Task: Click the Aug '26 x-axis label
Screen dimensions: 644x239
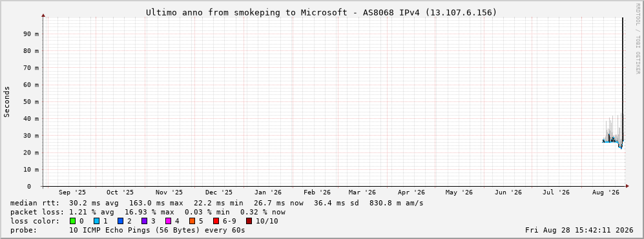Action: (605, 192)
